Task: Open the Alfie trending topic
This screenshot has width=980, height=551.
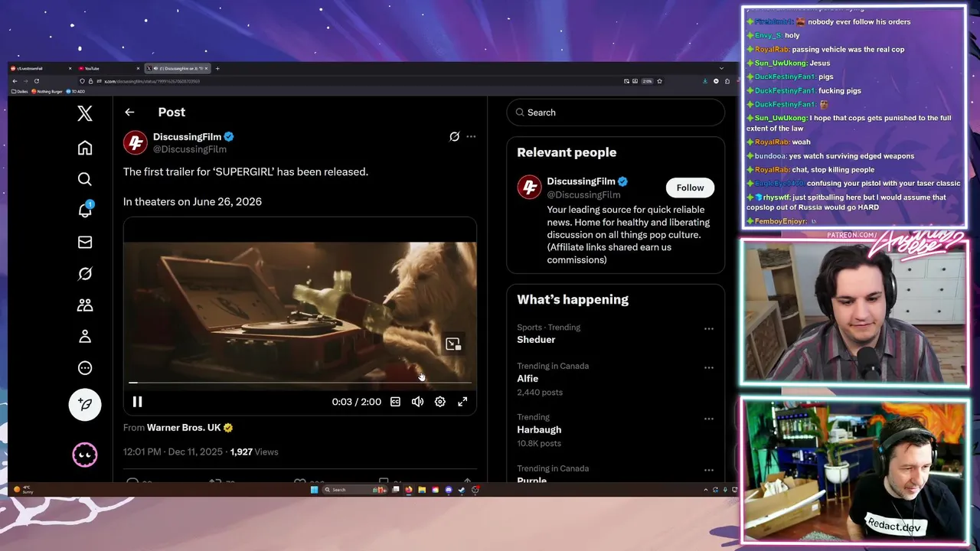Action: tap(528, 379)
